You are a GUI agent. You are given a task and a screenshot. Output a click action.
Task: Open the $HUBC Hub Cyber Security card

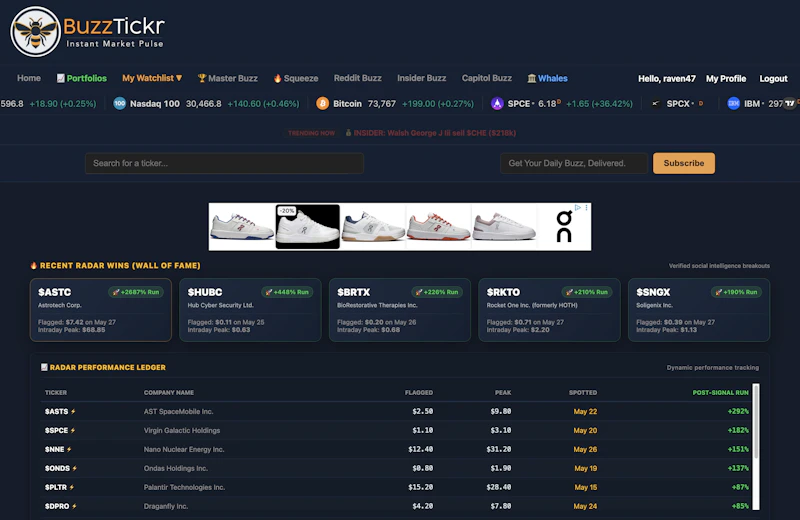click(250, 310)
